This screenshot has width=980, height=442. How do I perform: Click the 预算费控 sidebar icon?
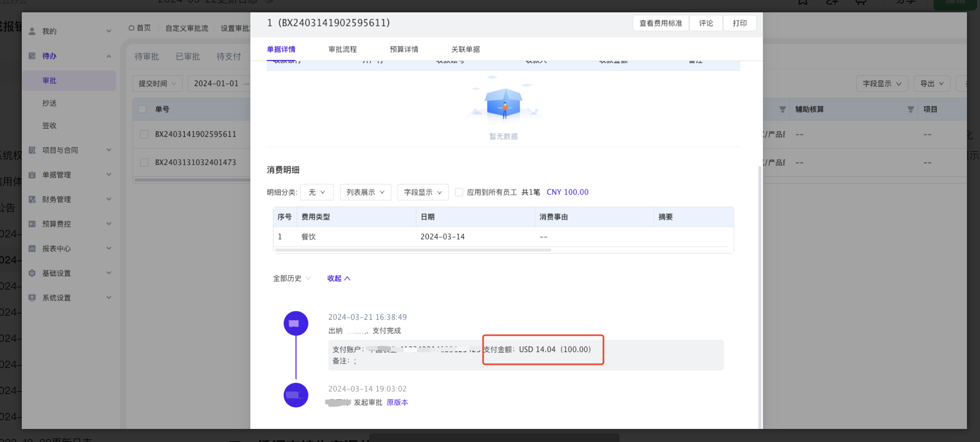32,224
